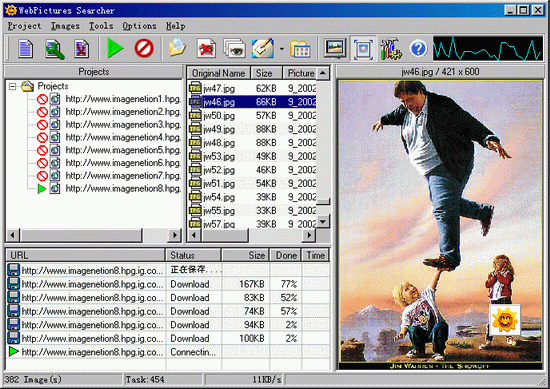Select file jw53.jpg
The height and width of the screenshot is (389, 550).
(x=219, y=156)
